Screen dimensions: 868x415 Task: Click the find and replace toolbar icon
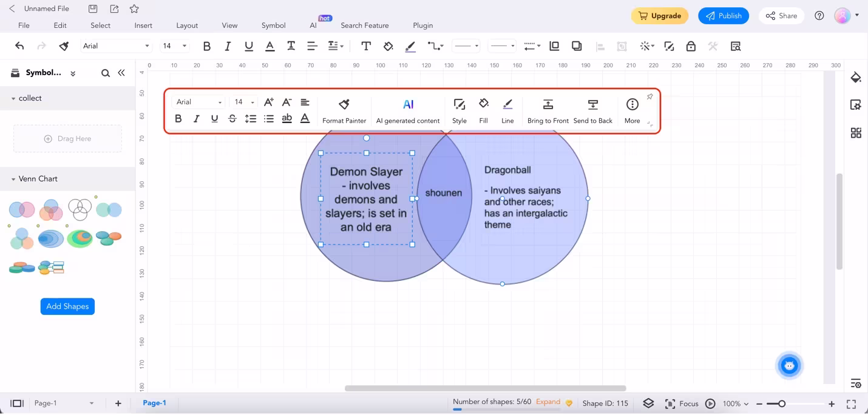coord(736,46)
